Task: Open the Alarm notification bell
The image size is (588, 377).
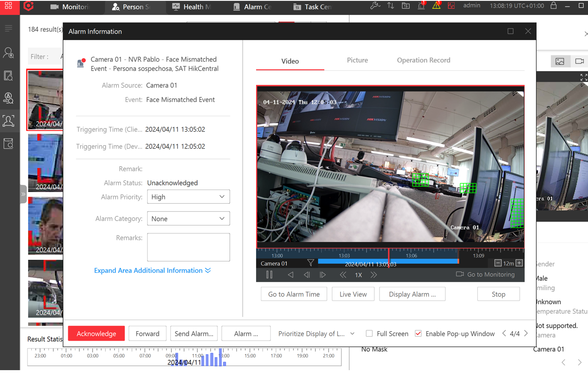Action: coord(421,6)
